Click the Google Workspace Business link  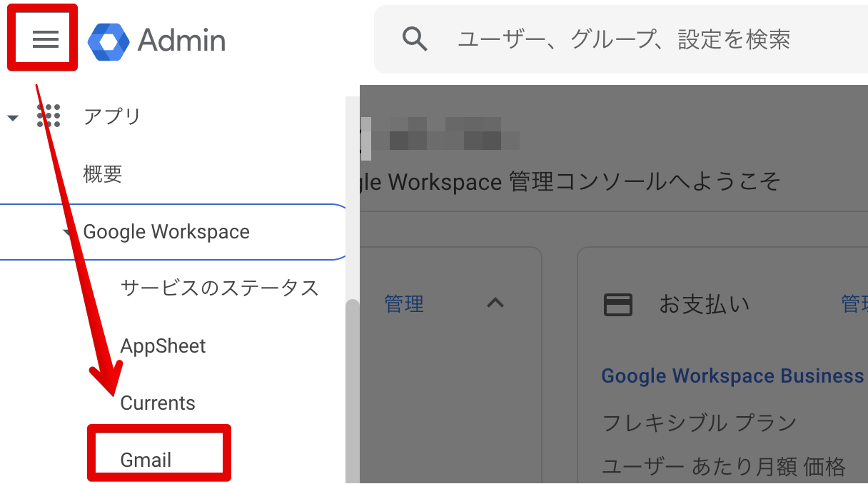pos(732,376)
